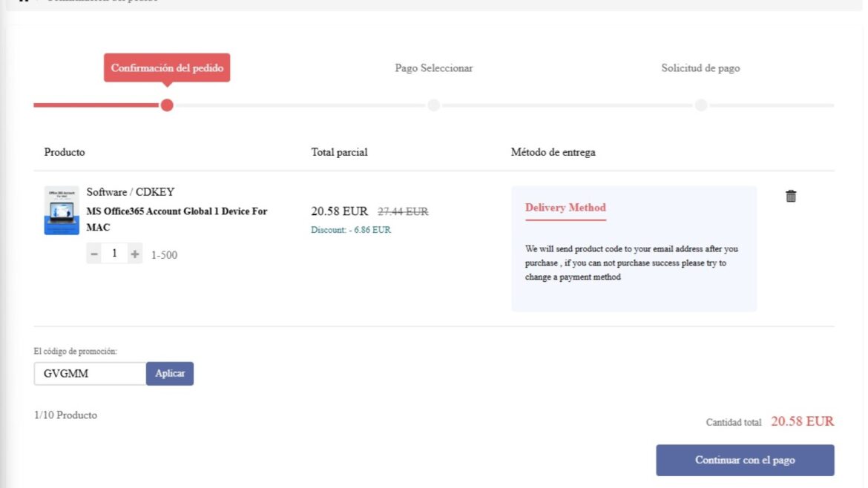Image resolution: width=868 pixels, height=488 pixels.
Task: Delete the item with the trash icon
Action: [791, 196]
